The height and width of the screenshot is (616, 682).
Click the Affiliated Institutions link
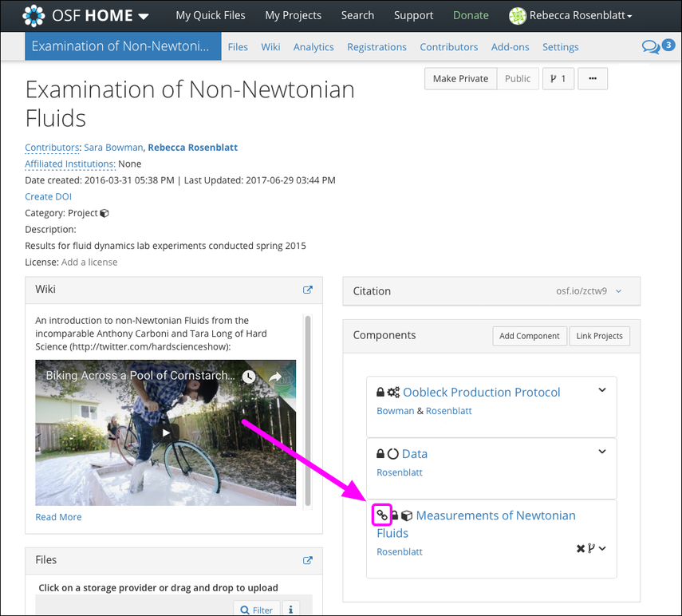pyautogui.click(x=70, y=164)
